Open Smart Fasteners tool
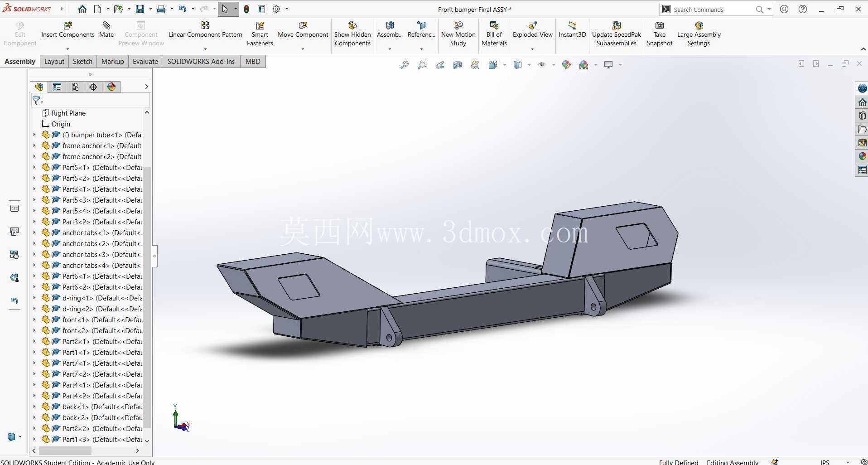Image resolution: width=868 pixels, height=465 pixels. (260, 34)
